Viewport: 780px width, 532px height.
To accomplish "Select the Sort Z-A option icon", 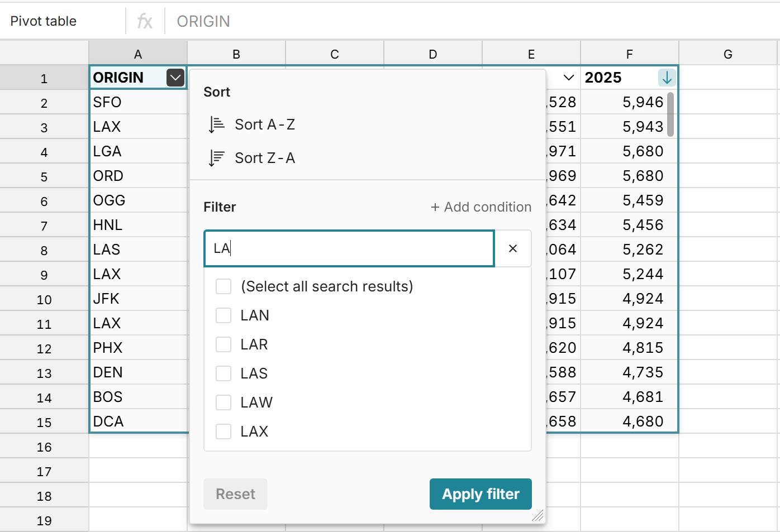I will pyautogui.click(x=215, y=157).
